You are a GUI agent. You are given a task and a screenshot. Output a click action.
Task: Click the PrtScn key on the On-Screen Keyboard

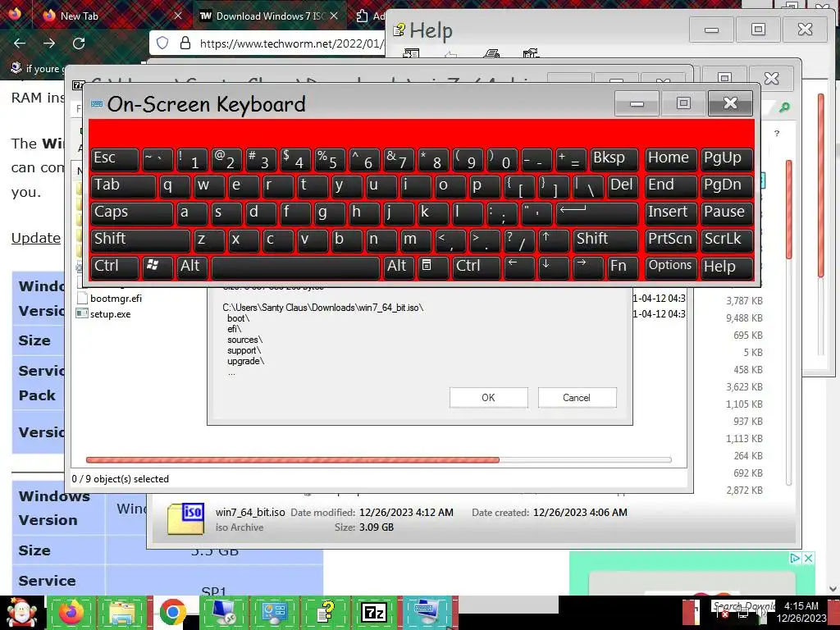point(671,240)
